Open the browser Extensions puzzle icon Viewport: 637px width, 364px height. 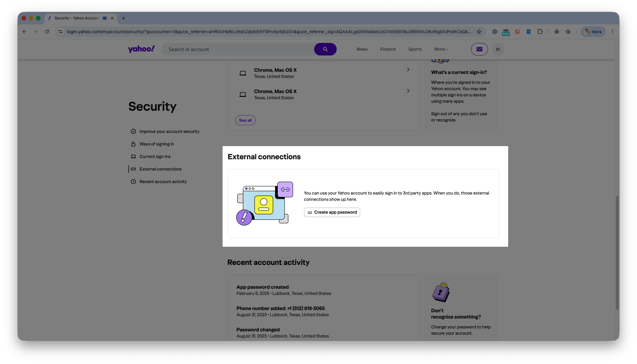(540, 32)
